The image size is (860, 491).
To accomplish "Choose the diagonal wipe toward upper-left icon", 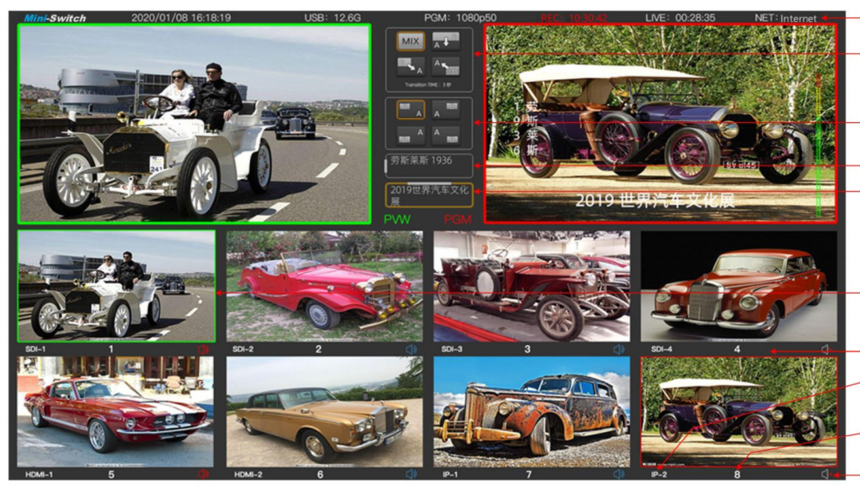I will (x=445, y=66).
